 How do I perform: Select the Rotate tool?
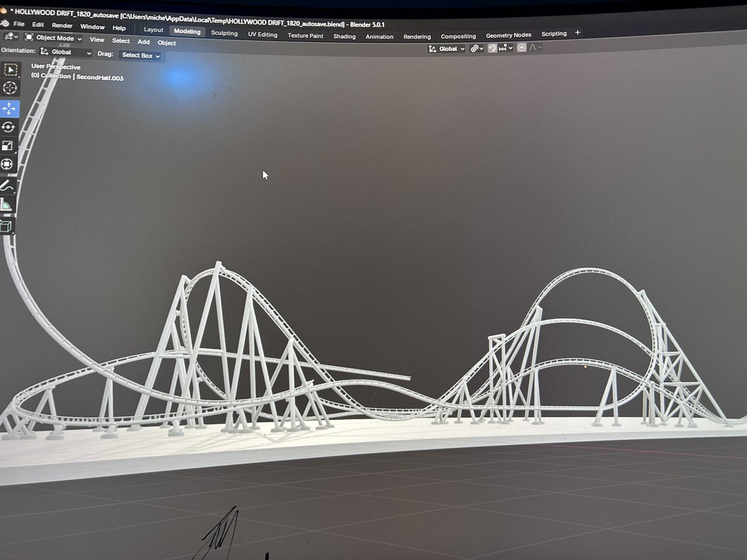pyautogui.click(x=9, y=127)
